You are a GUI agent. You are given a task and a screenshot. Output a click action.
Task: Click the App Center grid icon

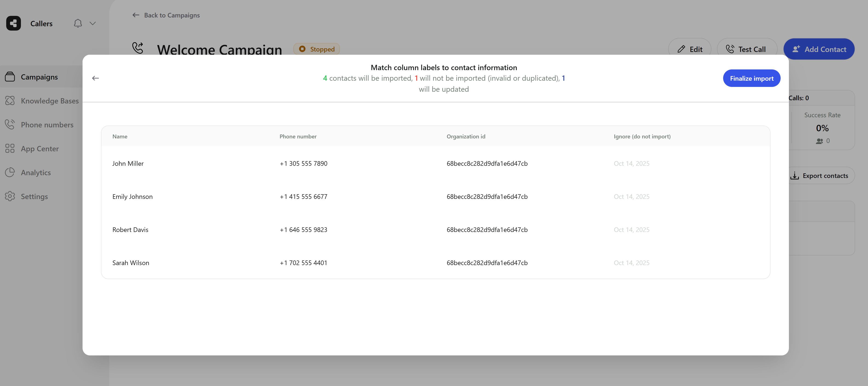tap(10, 149)
